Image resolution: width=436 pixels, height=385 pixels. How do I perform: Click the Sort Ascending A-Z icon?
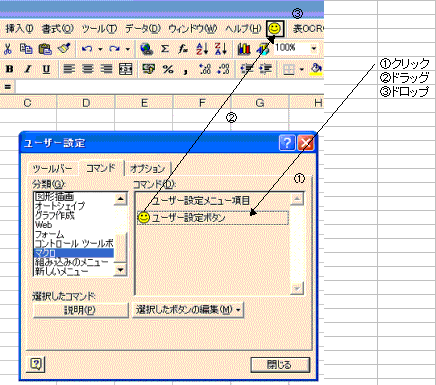pyautogui.click(x=202, y=49)
